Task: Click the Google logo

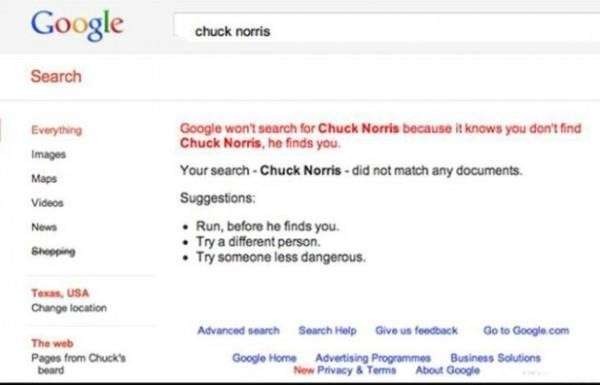Action: click(x=77, y=25)
